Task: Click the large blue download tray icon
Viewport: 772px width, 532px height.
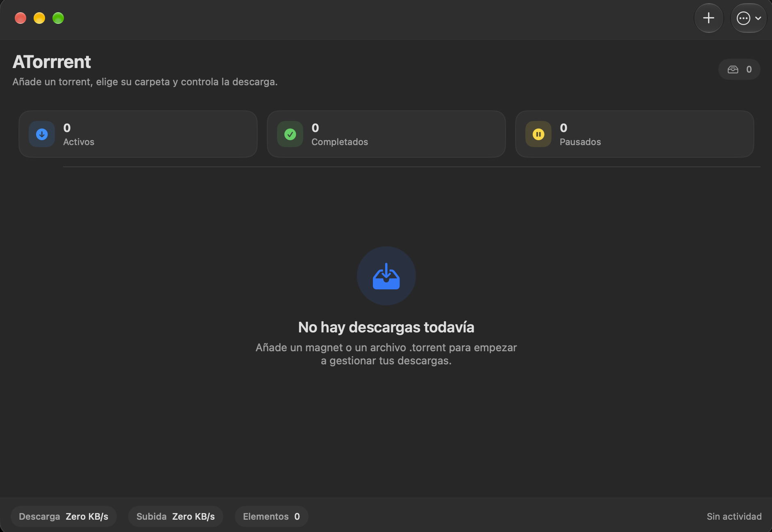Action: [x=386, y=276]
